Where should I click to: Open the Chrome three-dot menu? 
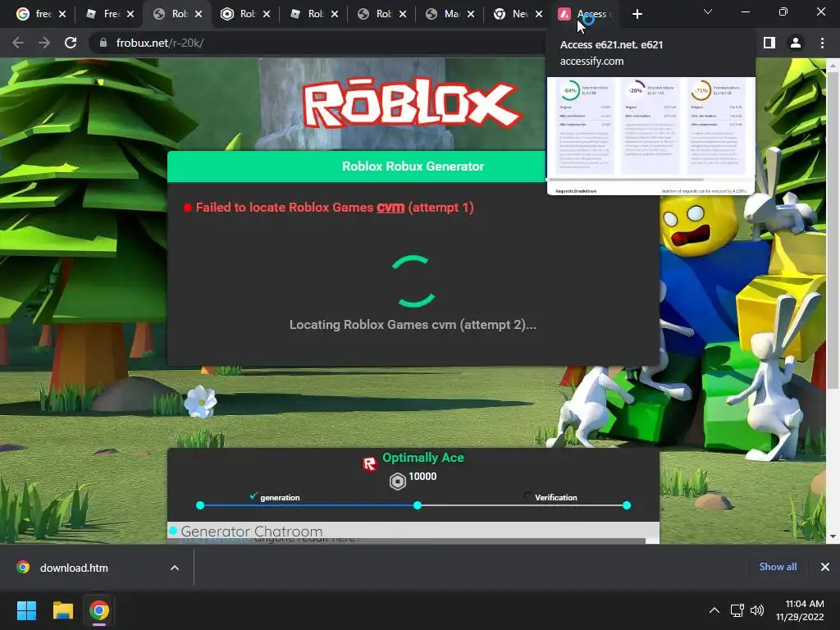click(x=822, y=43)
